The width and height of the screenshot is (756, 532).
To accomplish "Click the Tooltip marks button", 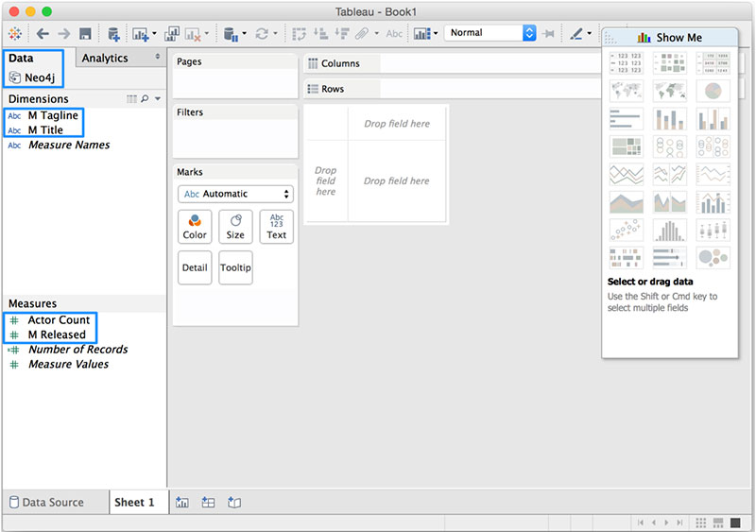I will (235, 267).
